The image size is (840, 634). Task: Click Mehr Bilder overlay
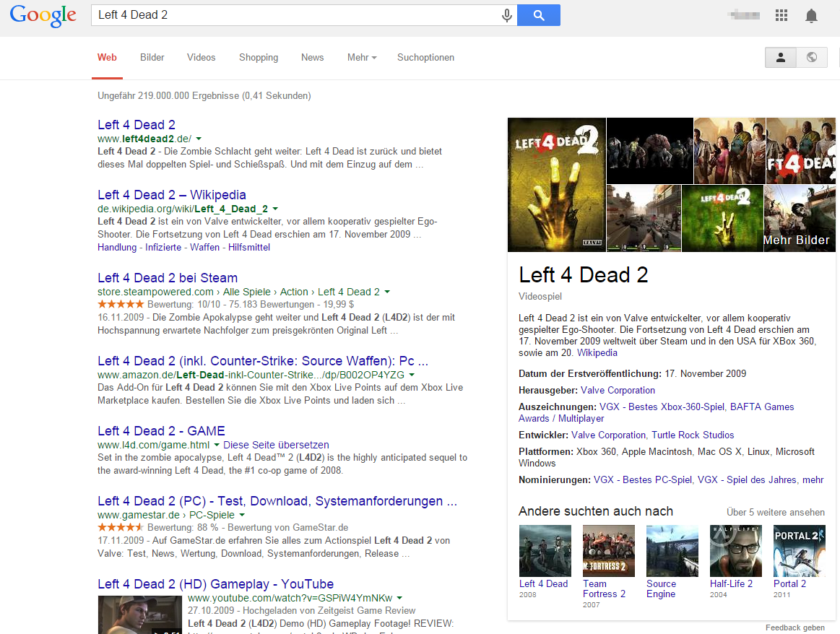(x=796, y=240)
